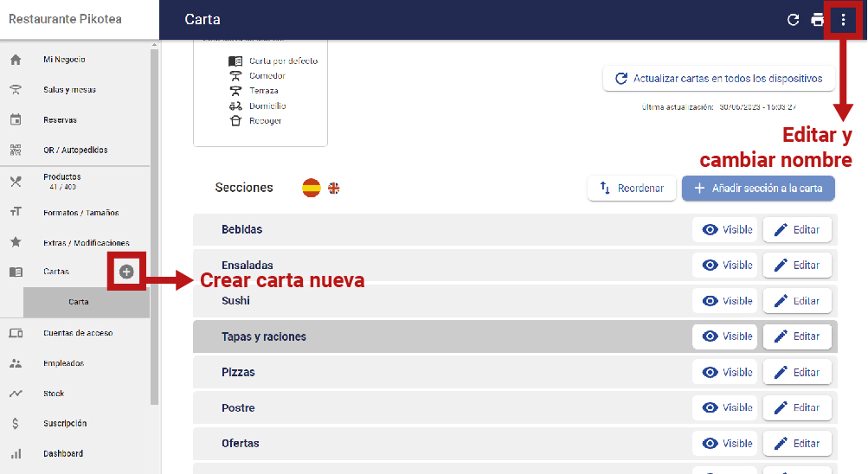Open the three-dot more options menu
Viewport: 868px width, 474px height.
click(x=843, y=20)
